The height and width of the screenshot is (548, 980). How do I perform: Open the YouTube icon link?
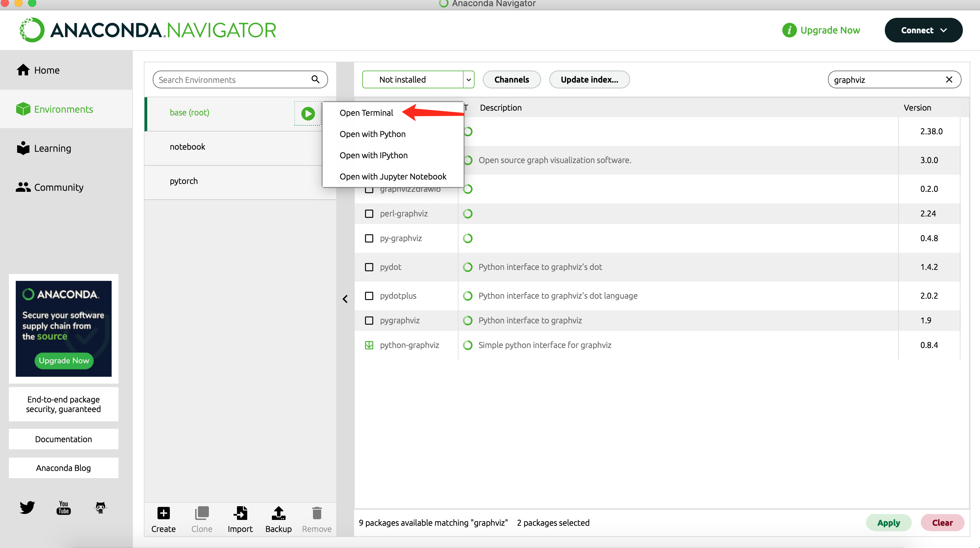[x=64, y=507]
